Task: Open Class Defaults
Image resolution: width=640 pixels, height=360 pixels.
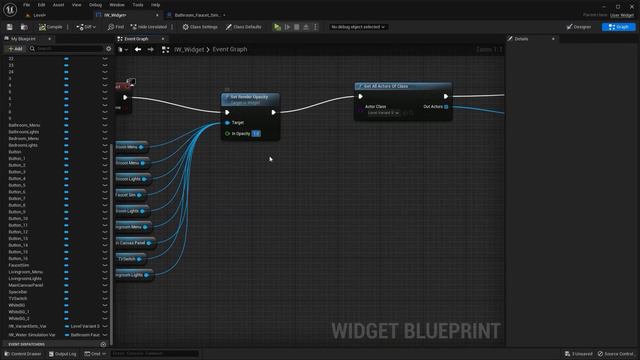Action: (244, 27)
